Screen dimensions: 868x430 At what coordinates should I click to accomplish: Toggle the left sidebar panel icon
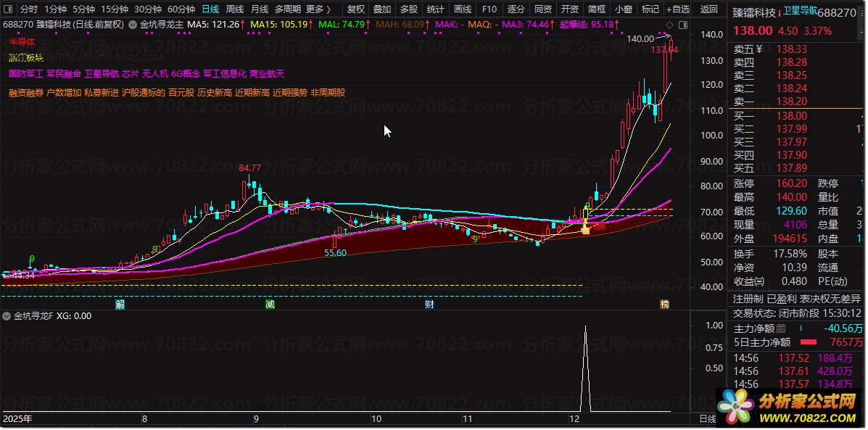coord(7,9)
